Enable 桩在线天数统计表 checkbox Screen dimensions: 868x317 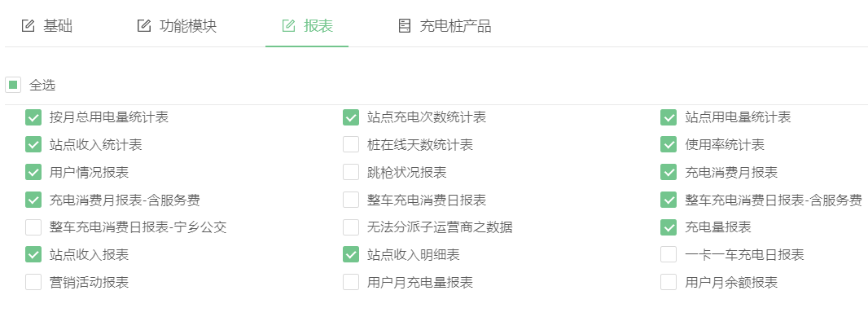(x=351, y=144)
